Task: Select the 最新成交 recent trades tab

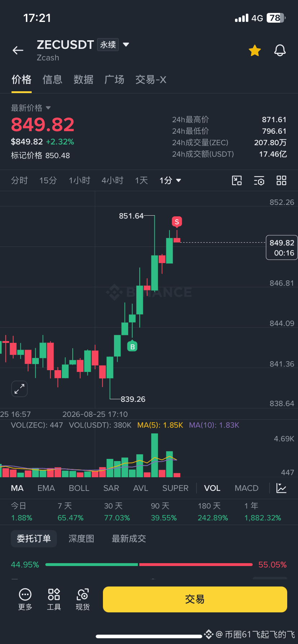Action: click(x=129, y=538)
